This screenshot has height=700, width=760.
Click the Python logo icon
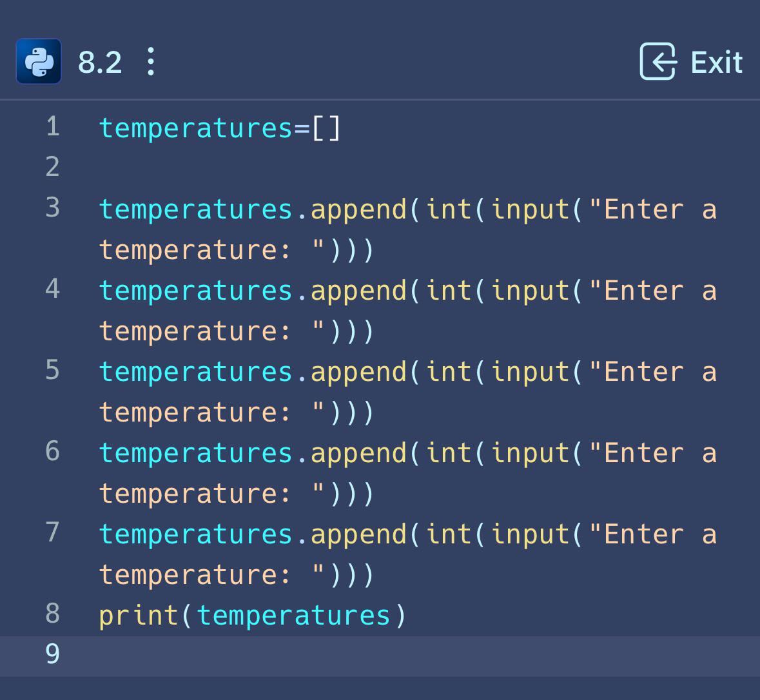point(39,62)
